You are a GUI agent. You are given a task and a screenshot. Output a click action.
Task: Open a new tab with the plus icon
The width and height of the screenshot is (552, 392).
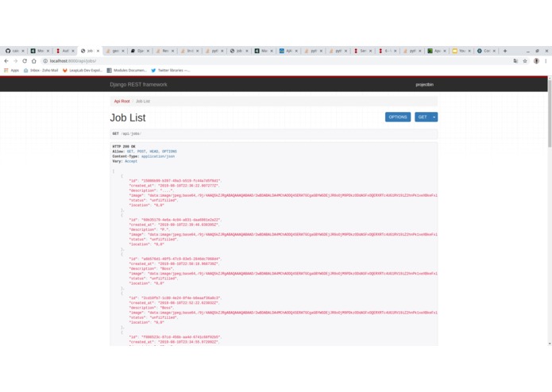(x=505, y=51)
